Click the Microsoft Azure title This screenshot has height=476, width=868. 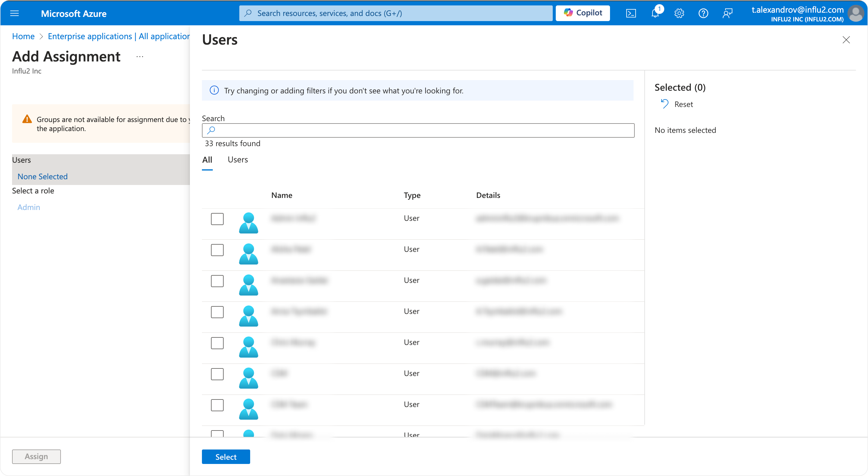coord(74,14)
